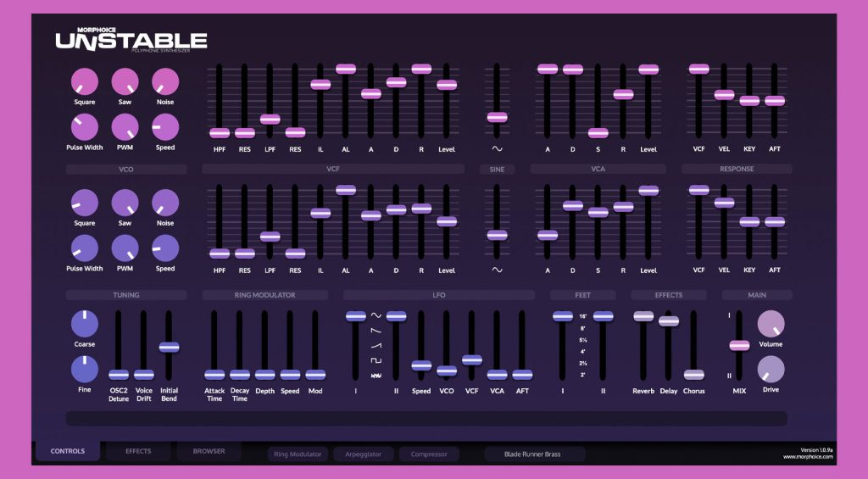Select the noise waveform icon in LFO

(376, 375)
